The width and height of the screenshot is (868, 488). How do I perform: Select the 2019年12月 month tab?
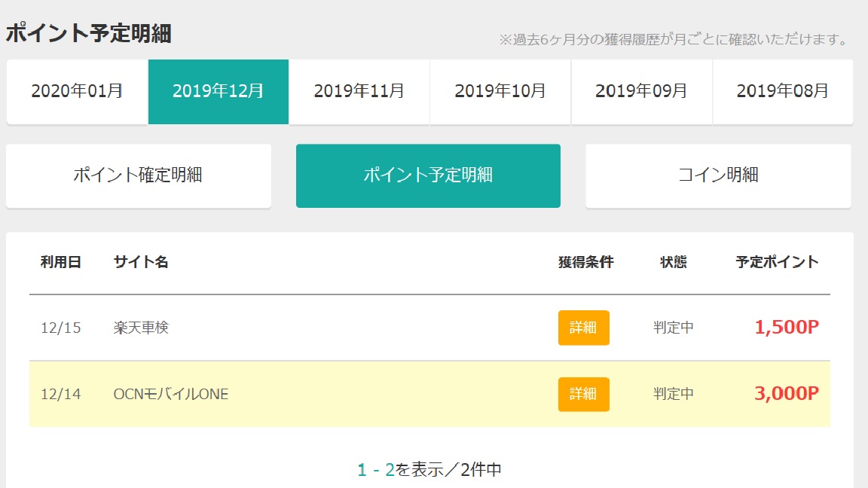(218, 92)
